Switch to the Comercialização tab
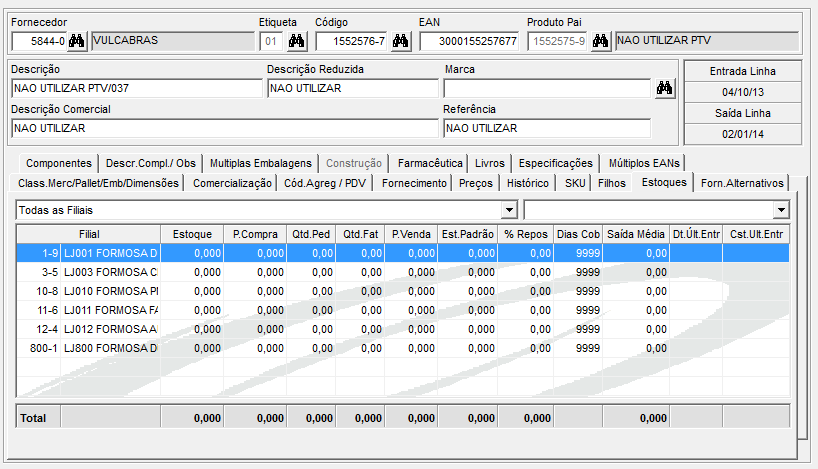 [232, 183]
